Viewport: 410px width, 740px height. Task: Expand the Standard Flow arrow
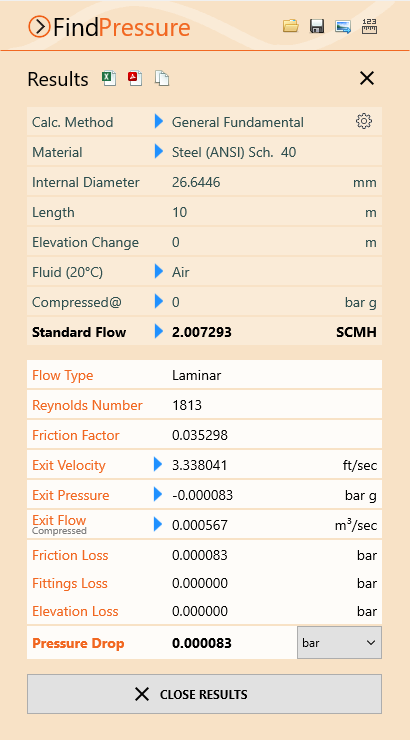pos(159,331)
